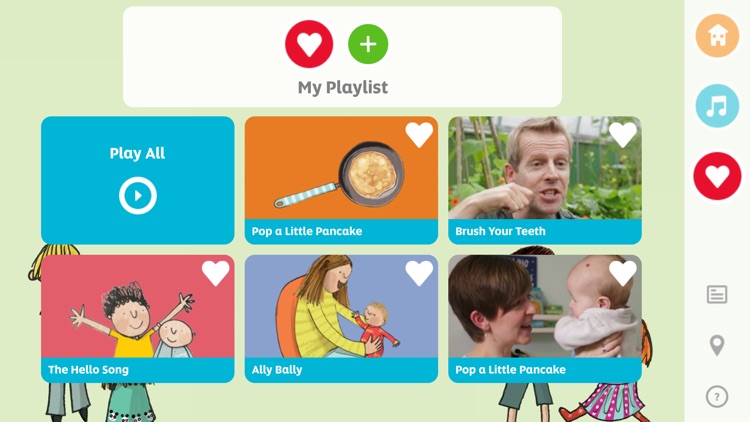
Task: Select the My Playlist heading
Action: click(x=343, y=88)
